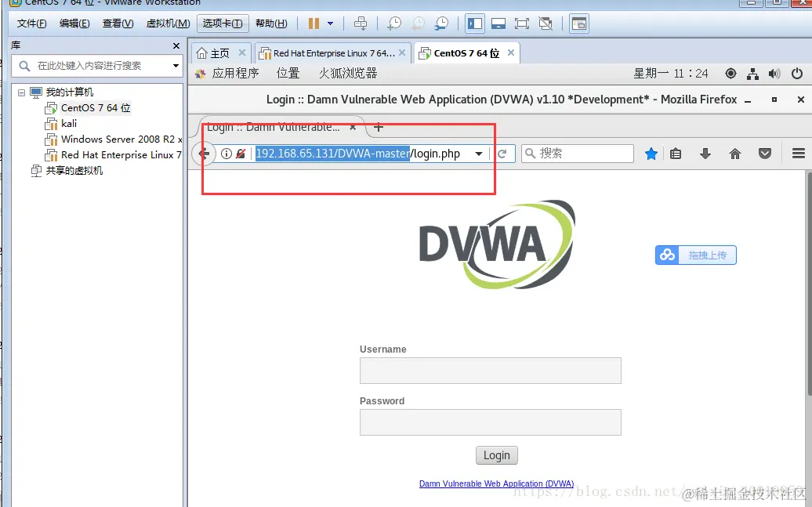Open the library search dropdown arrow
The height and width of the screenshot is (507, 812).
(x=176, y=66)
